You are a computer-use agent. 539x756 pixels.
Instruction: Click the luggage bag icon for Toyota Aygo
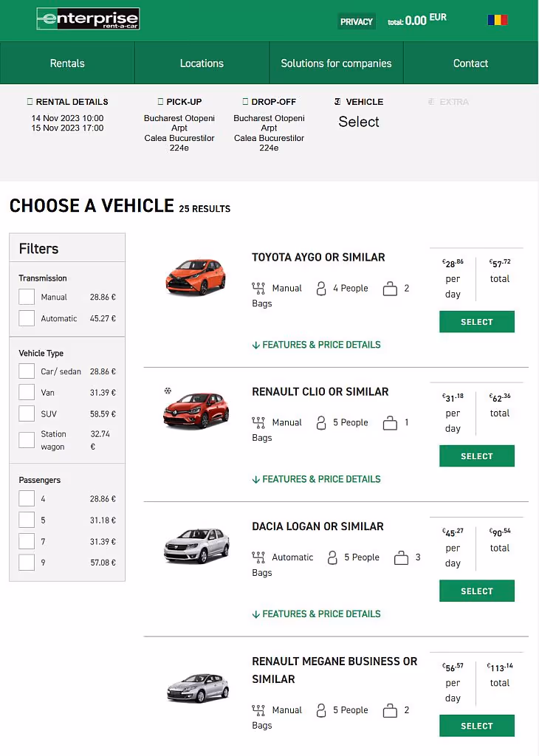(x=390, y=289)
